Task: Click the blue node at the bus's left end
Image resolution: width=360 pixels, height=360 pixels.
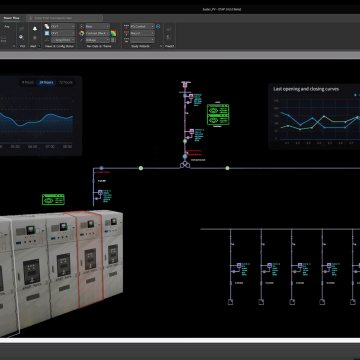Action: (x=101, y=168)
